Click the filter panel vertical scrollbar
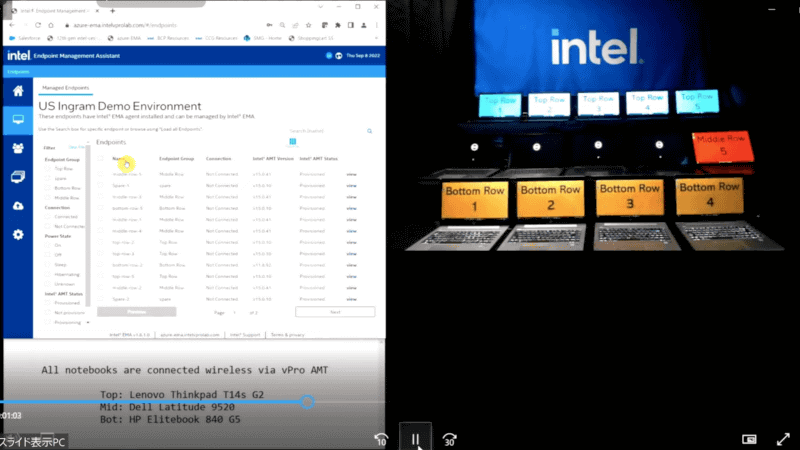 point(88,224)
